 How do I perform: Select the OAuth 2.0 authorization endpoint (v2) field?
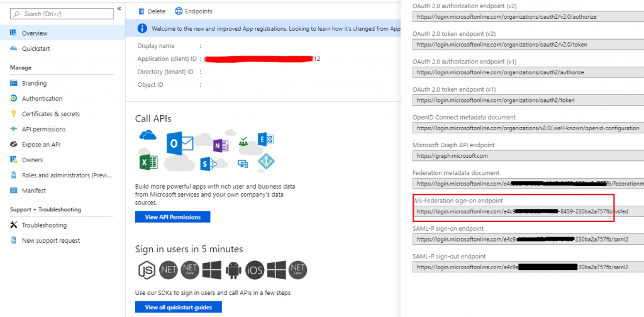tap(528, 17)
